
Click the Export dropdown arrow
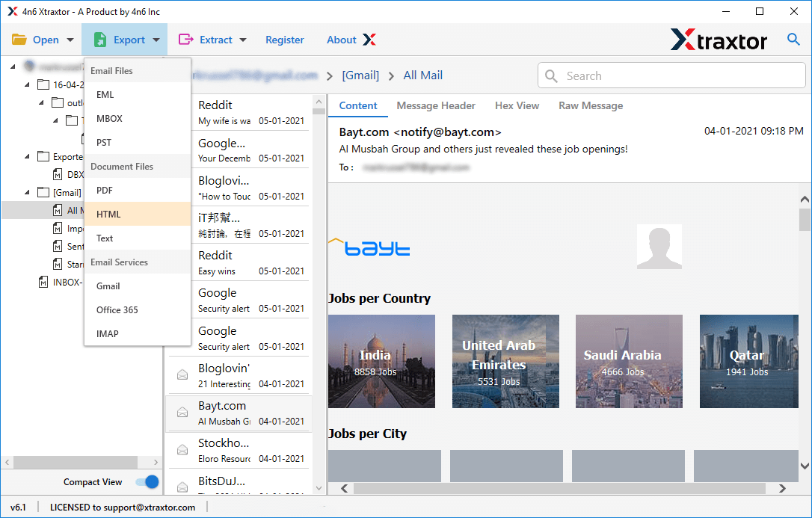(156, 40)
